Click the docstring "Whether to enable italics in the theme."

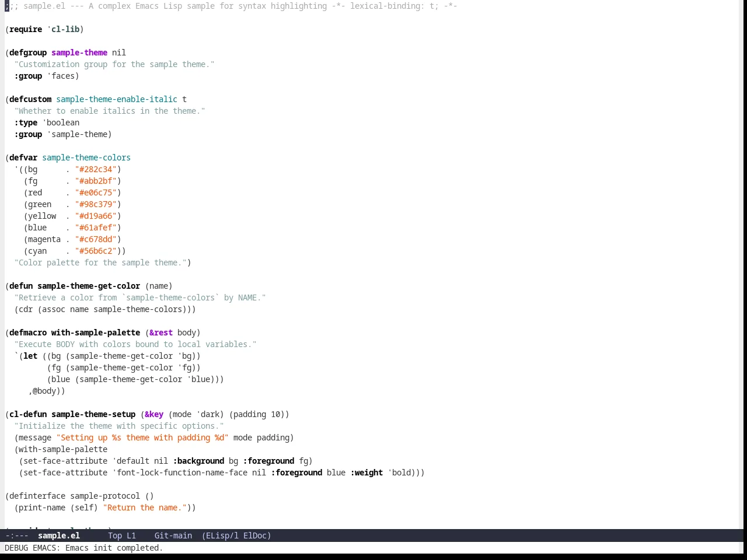click(110, 111)
